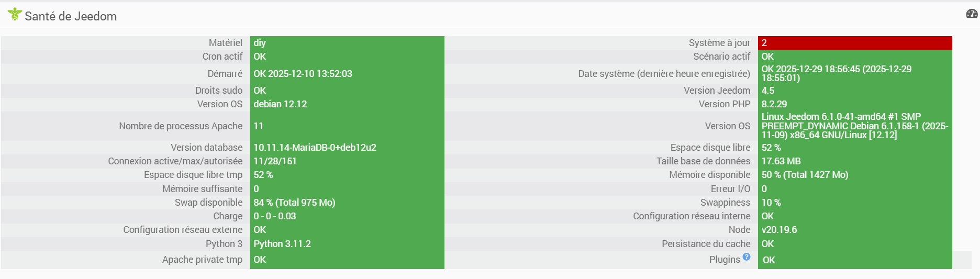The height and width of the screenshot is (279, 980).
Task: Click the Connexion active/max/autorisée value
Action: click(x=275, y=161)
